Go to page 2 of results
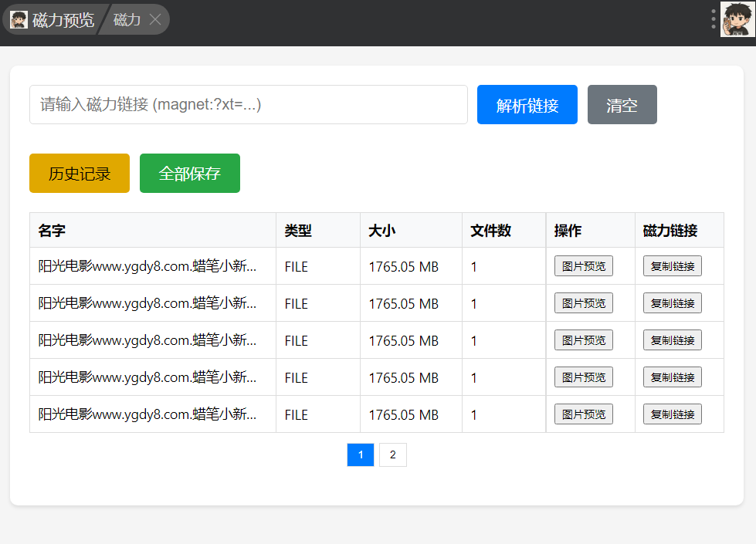 [x=392, y=455]
